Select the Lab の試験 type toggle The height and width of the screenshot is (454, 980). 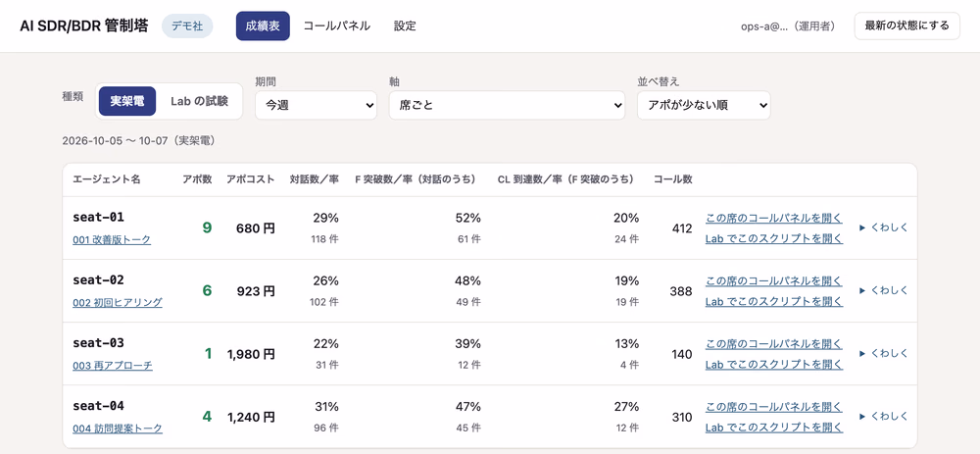(199, 101)
